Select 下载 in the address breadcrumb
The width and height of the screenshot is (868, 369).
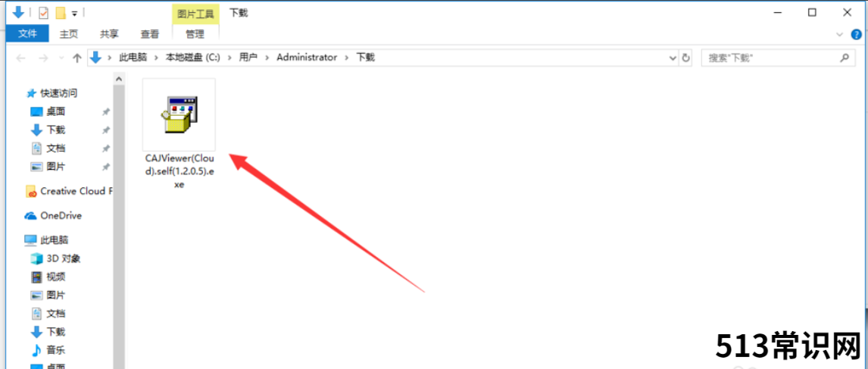(365, 57)
